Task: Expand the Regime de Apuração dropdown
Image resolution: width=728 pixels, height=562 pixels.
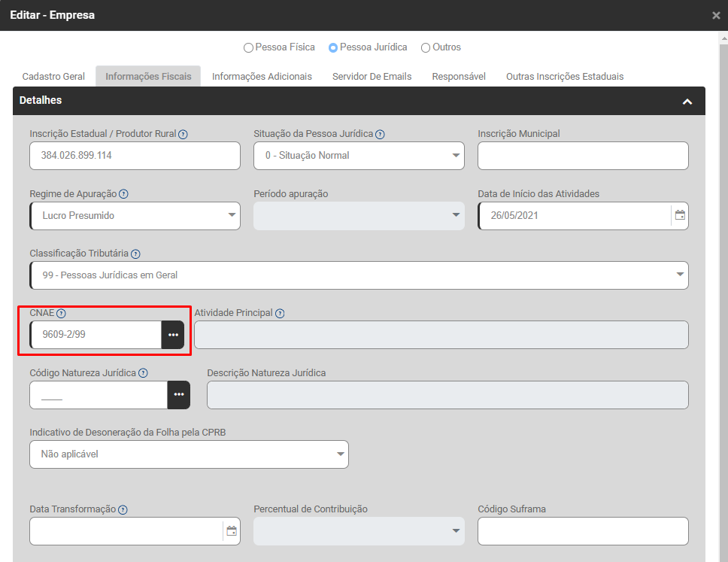Action: click(x=135, y=216)
